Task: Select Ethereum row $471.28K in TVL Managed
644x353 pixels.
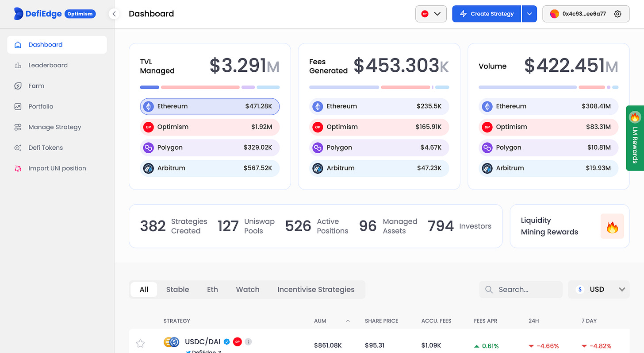Action: coord(210,106)
